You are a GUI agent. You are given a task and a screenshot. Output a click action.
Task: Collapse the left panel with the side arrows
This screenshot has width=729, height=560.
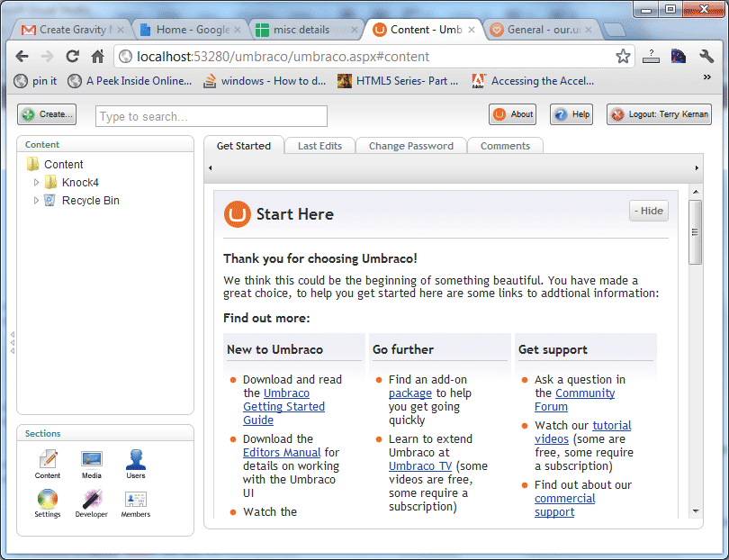click(x=13, y=343)
